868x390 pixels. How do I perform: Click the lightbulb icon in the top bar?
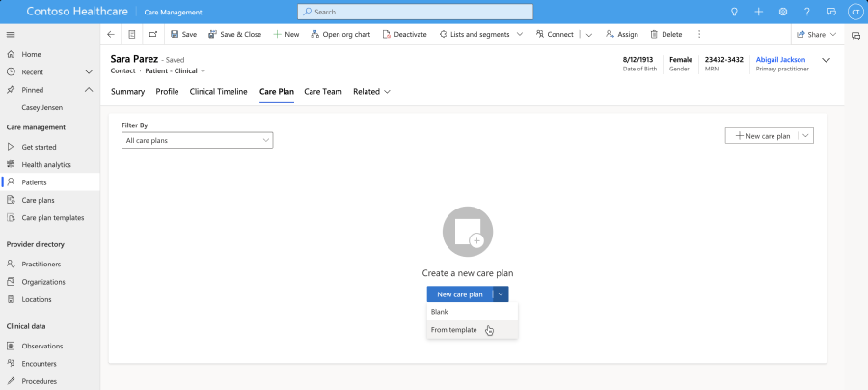[x=735, y=12]
